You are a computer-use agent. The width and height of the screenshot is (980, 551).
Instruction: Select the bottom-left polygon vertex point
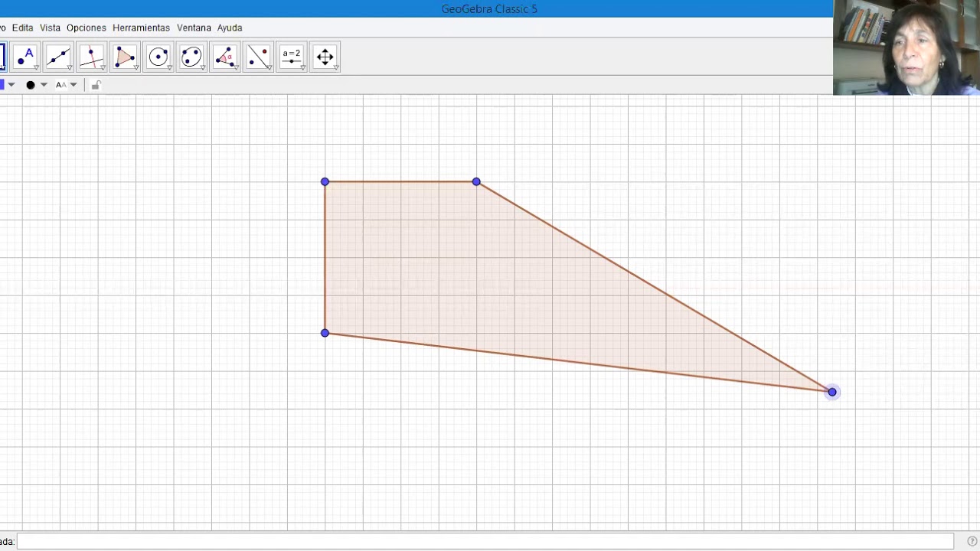click(x=325, y=333)
